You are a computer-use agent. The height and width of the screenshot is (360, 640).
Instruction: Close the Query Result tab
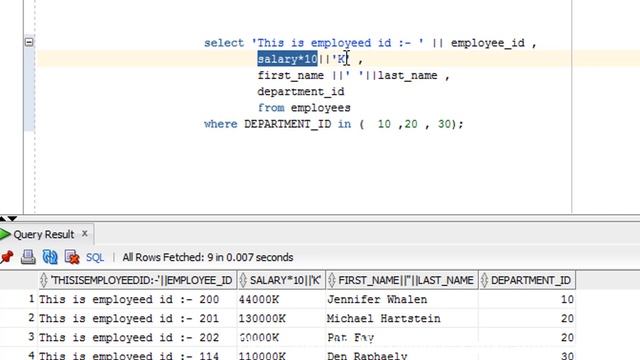(x=84, y=233)
